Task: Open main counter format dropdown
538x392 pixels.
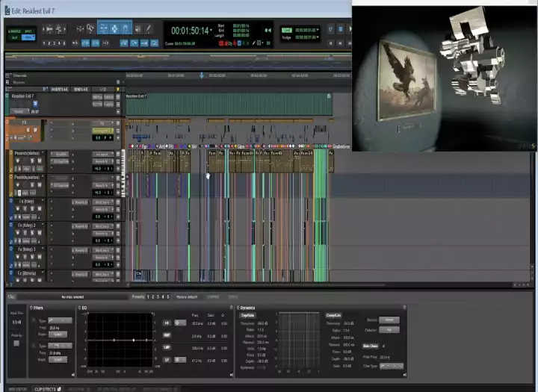Action: (x=211, y=30)
